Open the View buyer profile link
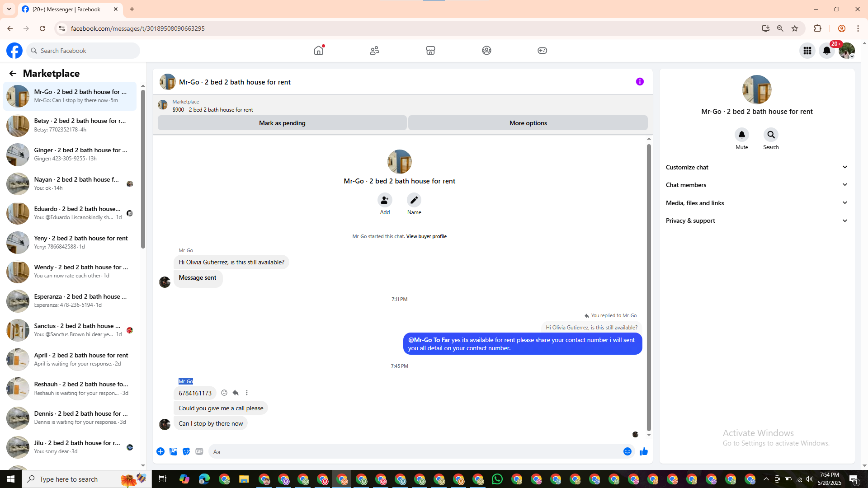868x488 pixels. pos(426,236)
